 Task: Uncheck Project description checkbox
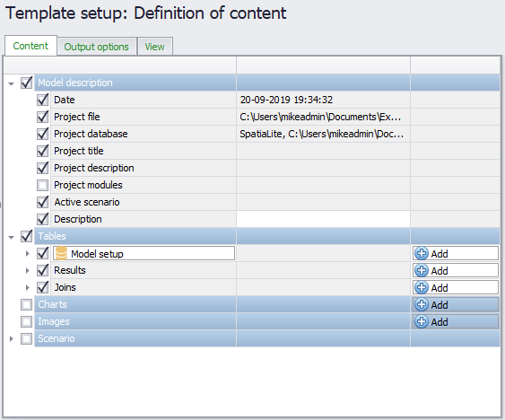42,168
